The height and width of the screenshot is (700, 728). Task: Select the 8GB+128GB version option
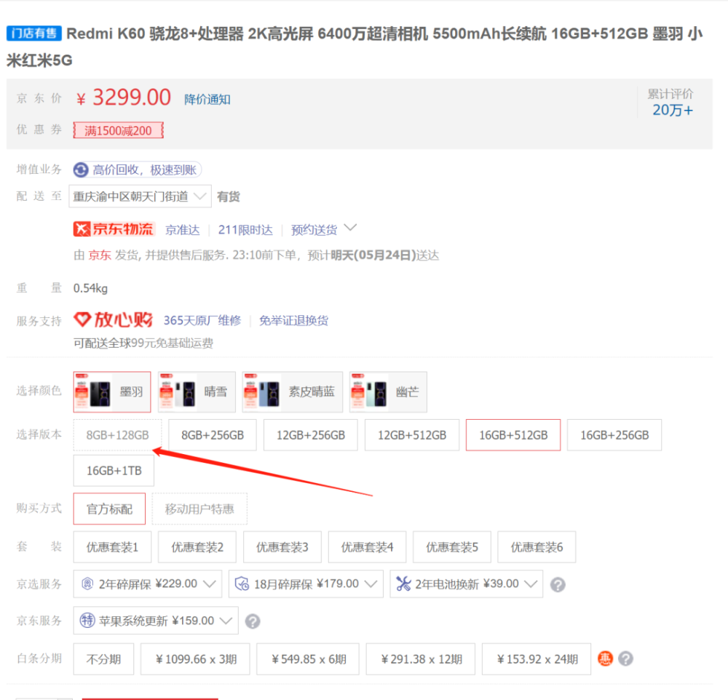[117, 435]
